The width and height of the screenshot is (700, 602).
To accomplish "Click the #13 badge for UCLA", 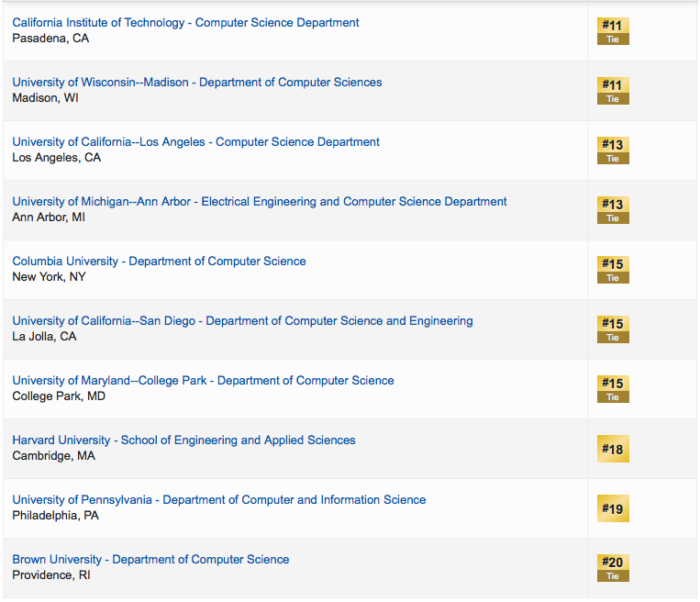I will pos(612,150).
